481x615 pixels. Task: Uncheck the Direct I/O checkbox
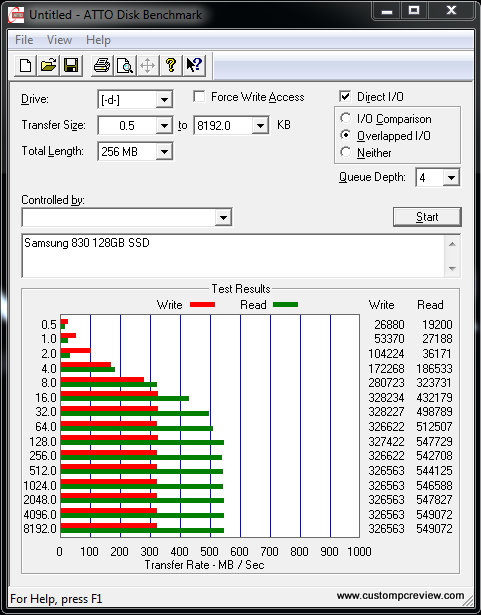(x=345, y=96)
